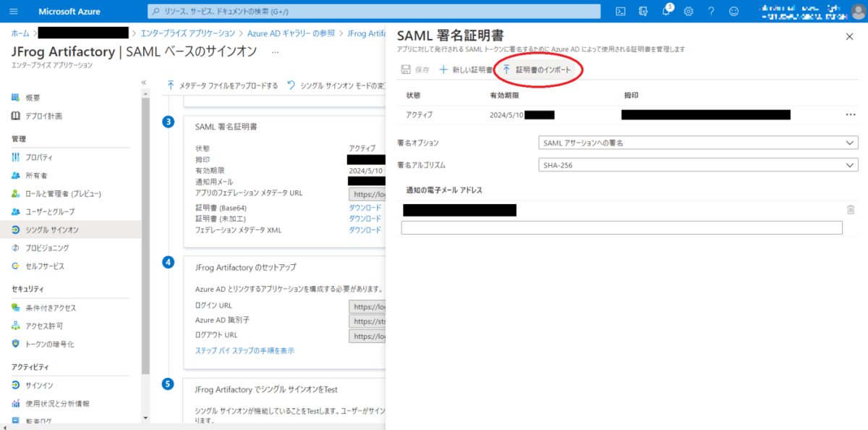Click the アクティブ status cell
The height and width of the screenshot is (430, 868).
click(x=420, y=114)
